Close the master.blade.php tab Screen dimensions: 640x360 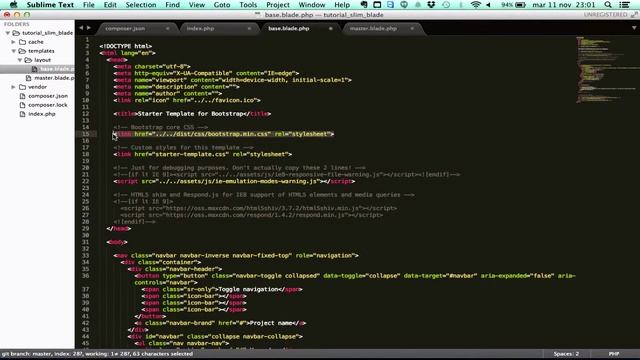tap(412, 29)
